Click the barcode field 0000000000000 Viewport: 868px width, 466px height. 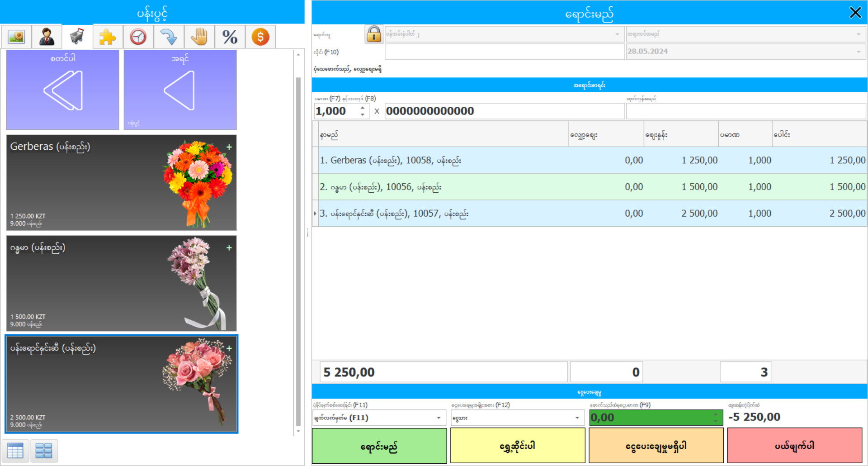(x=505, y=111)
